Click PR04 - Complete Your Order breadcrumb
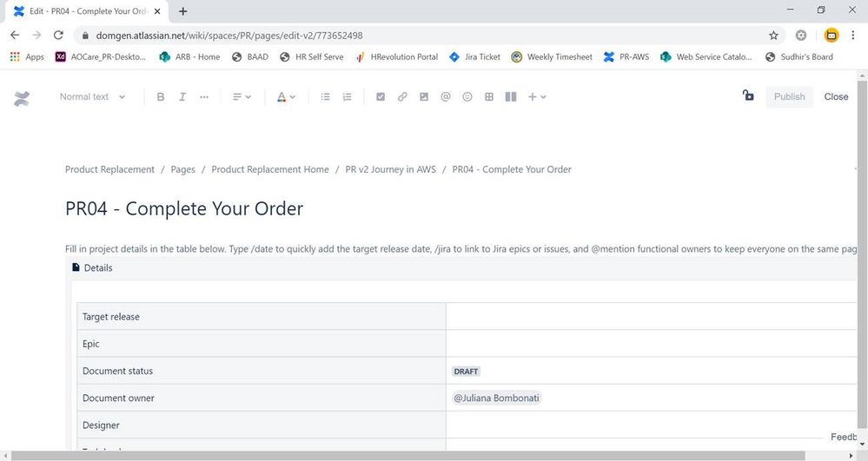Viewport: 868px width, 461px height. 512,169
